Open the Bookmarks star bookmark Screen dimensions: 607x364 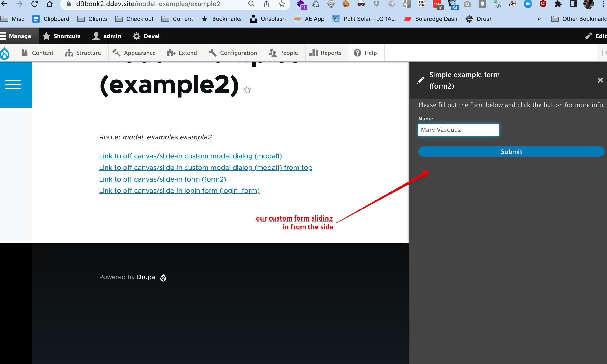click(x=222, y=19)
